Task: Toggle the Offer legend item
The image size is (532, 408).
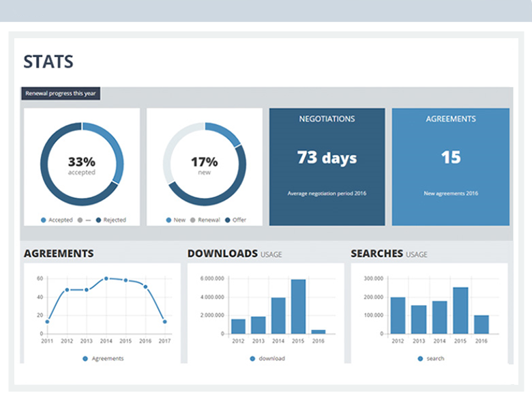Action: point(236,220)
